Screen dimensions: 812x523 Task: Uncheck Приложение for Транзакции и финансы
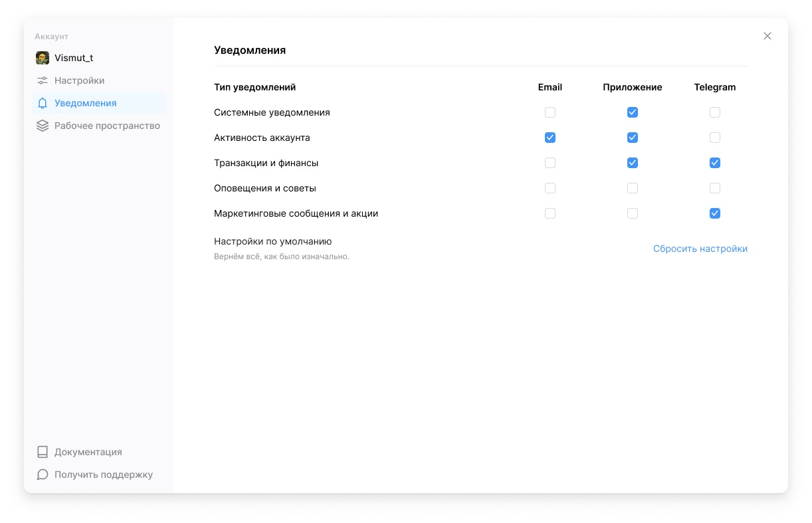pyautogui.click(x=632, y=163)
